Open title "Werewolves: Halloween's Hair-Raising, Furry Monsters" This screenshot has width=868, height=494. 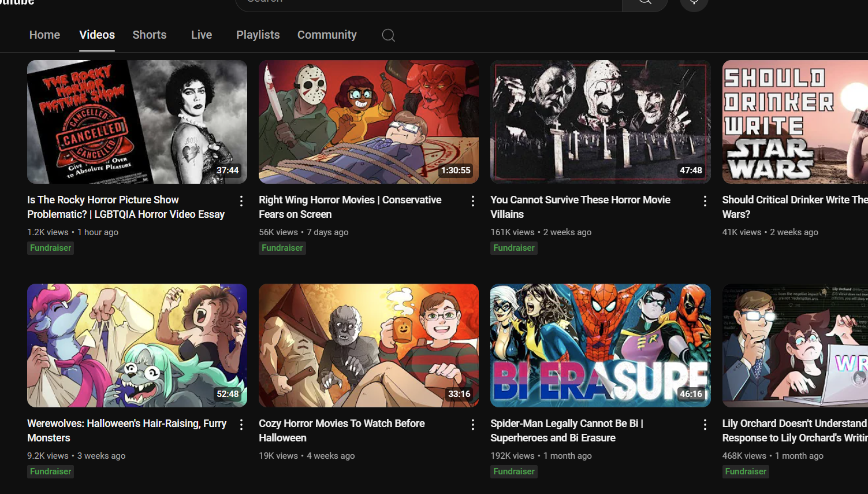(x=126, y=430)
